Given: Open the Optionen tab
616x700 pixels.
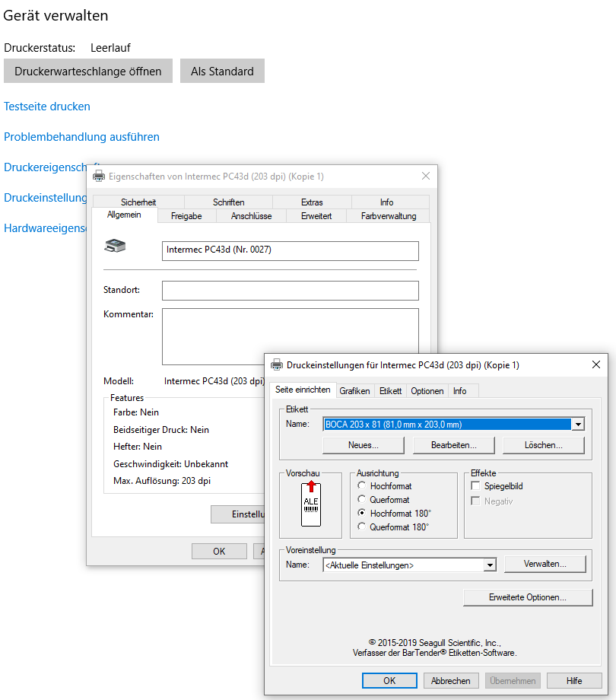Looking at the screenshot, I should point(427,391).
